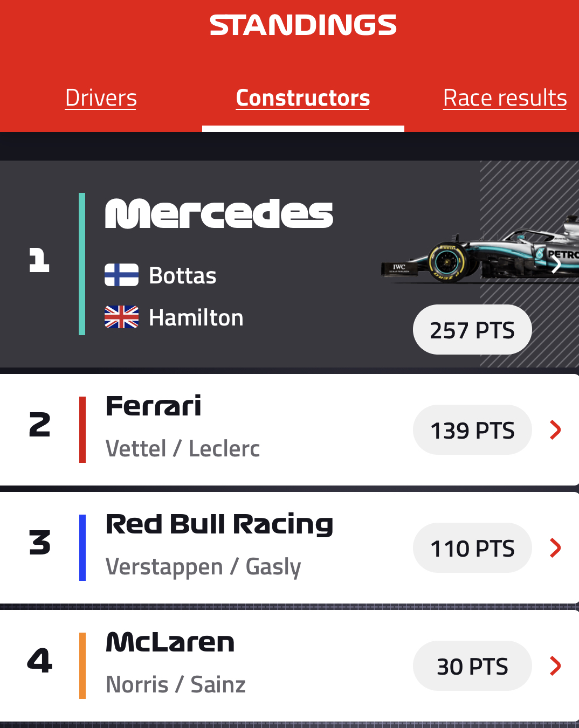Image resolution: width=579 pixels, height=728 pixels.
Task: Expand McLaren row using red chevron
Action: [555, 666]
